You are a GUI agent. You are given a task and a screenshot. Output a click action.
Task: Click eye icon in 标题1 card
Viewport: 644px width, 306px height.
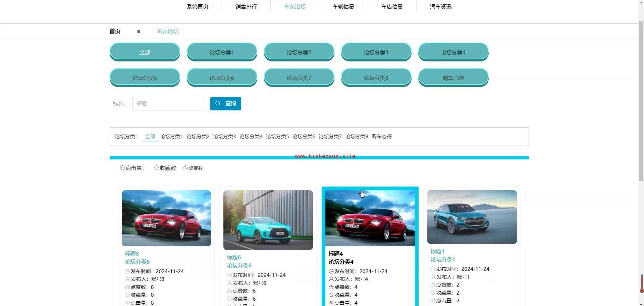point(433,301)
